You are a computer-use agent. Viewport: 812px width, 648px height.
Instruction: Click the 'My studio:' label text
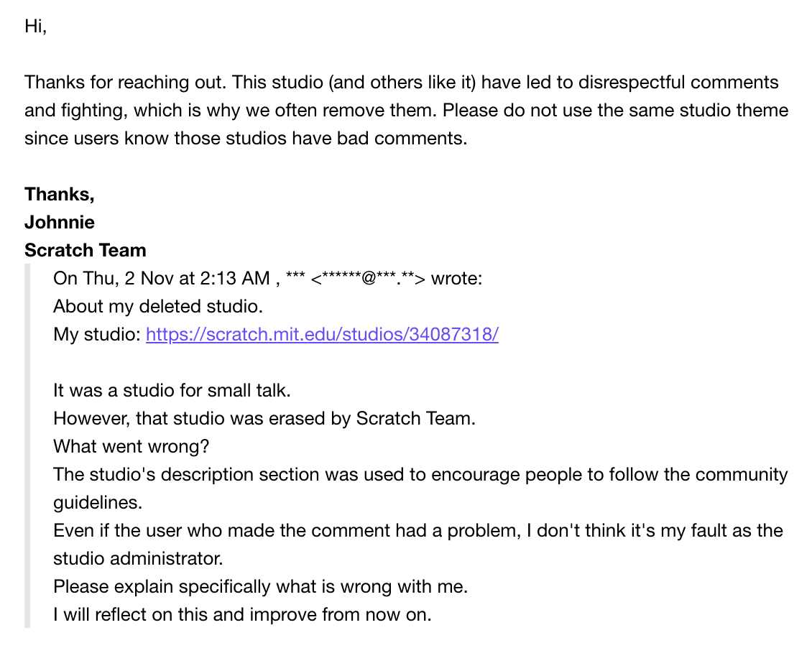click(x=97, y=334)
